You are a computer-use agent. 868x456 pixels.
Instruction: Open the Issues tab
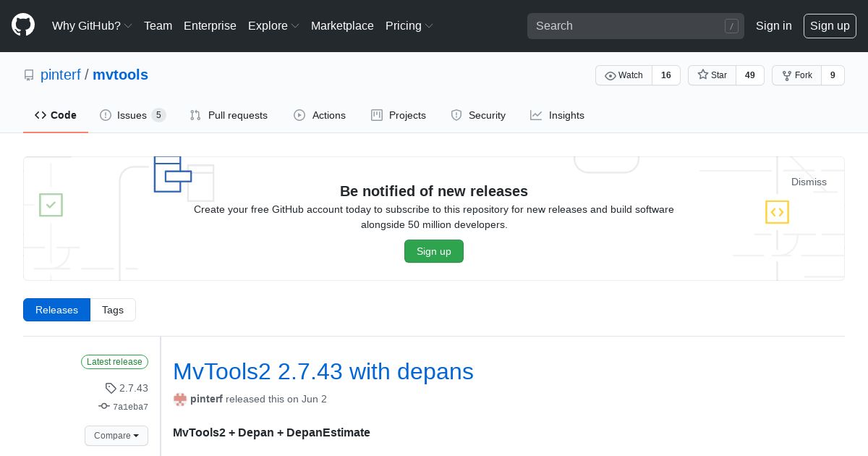coord(132,115)
